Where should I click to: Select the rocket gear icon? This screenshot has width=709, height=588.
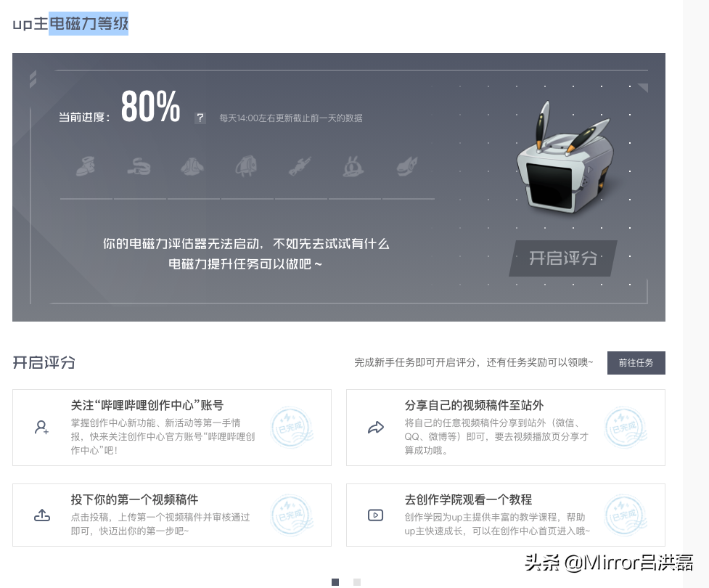300,167
